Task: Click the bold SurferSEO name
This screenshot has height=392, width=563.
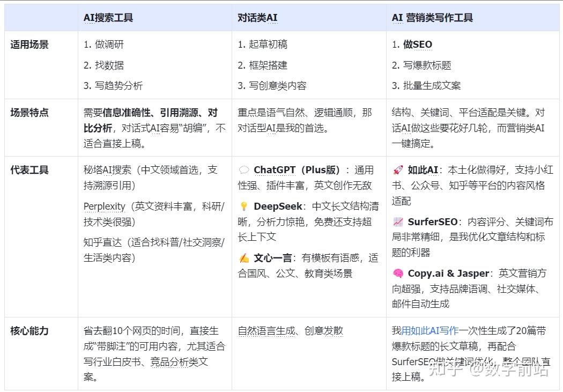Action: (x=433, y=222)
